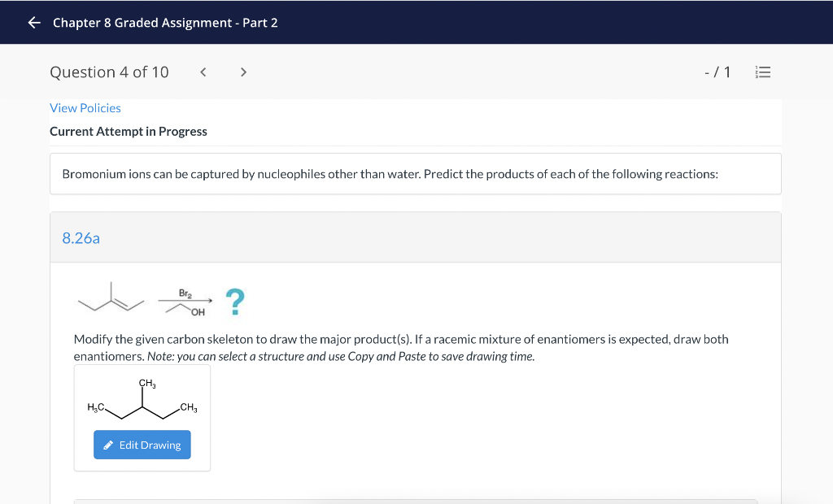
Task: Click 'Chapter 8 Graded Assignment - Part 2' title
Action: (x=165, y=22)
